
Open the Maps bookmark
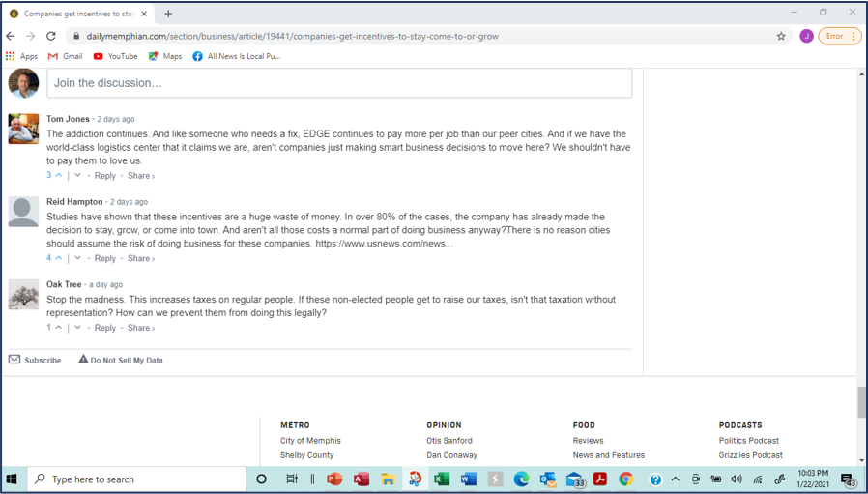[x=165, y=56]
